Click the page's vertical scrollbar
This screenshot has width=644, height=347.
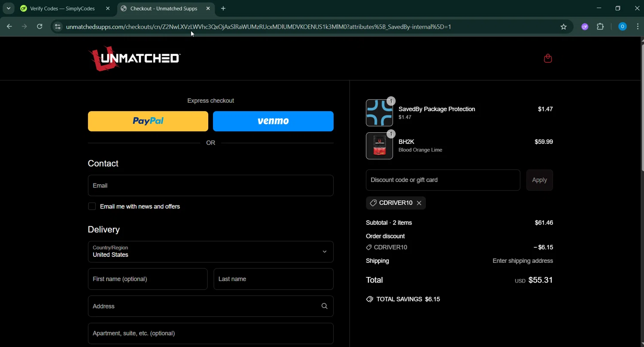point(642,107)
